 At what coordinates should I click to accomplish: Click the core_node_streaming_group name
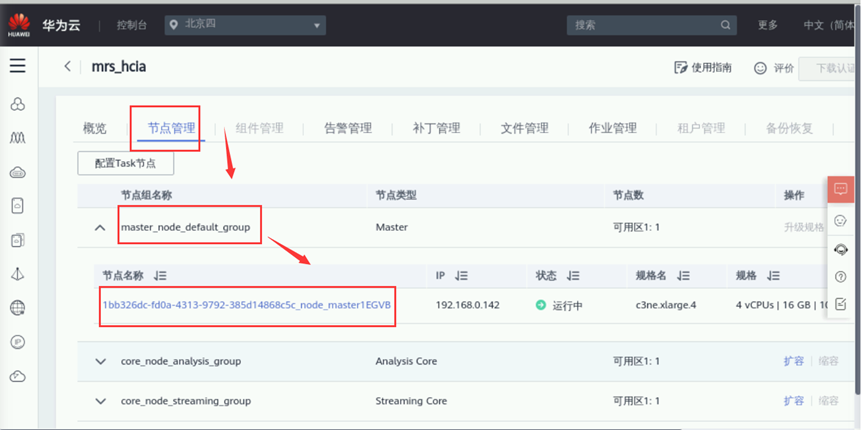pyautogui.click(x=186, y=401)
